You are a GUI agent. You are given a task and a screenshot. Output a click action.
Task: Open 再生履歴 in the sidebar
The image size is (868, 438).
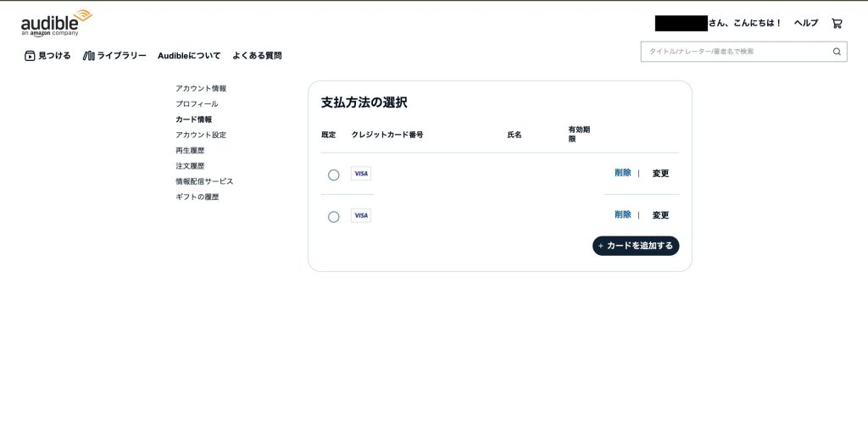tap(190, 151)
